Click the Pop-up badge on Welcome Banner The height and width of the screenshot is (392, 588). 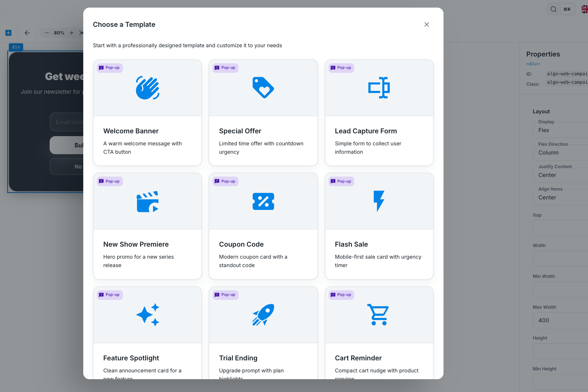coord(110,68)
